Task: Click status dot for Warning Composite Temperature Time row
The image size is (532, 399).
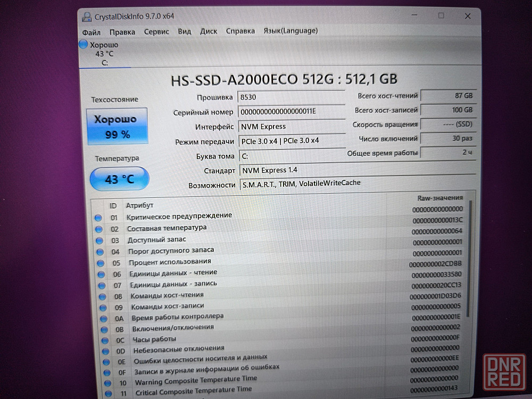Action: point(108,383)
